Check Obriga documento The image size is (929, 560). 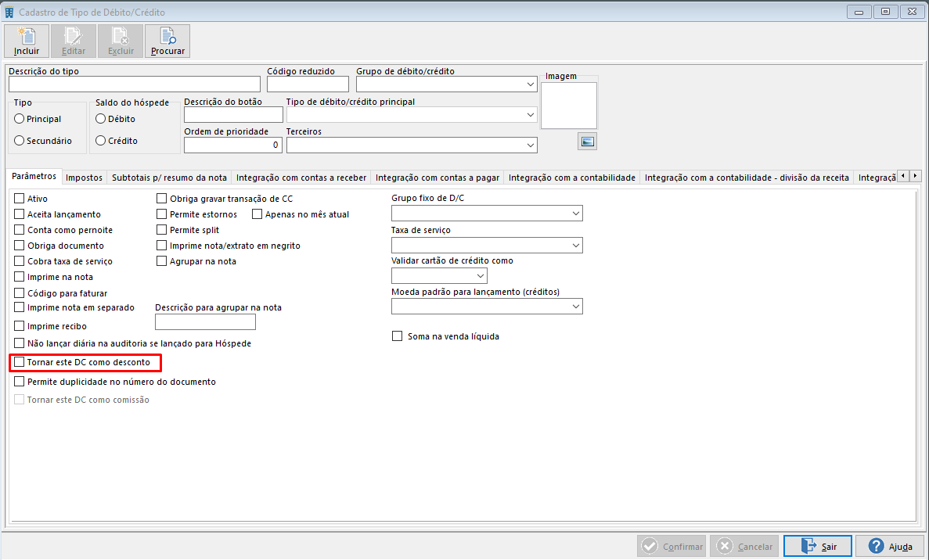pyautogui.click(x=20, y=246)
